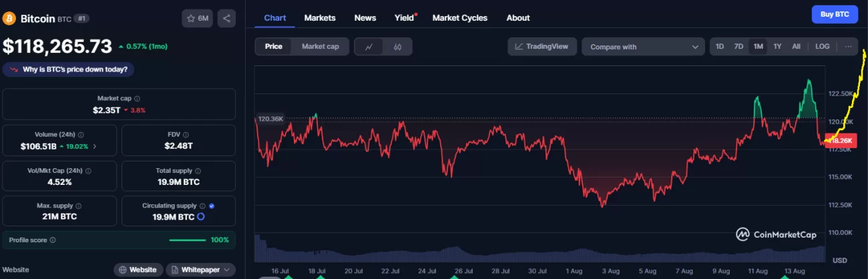
Task: Open the Compare with dropdown
Action: (643, 47)
